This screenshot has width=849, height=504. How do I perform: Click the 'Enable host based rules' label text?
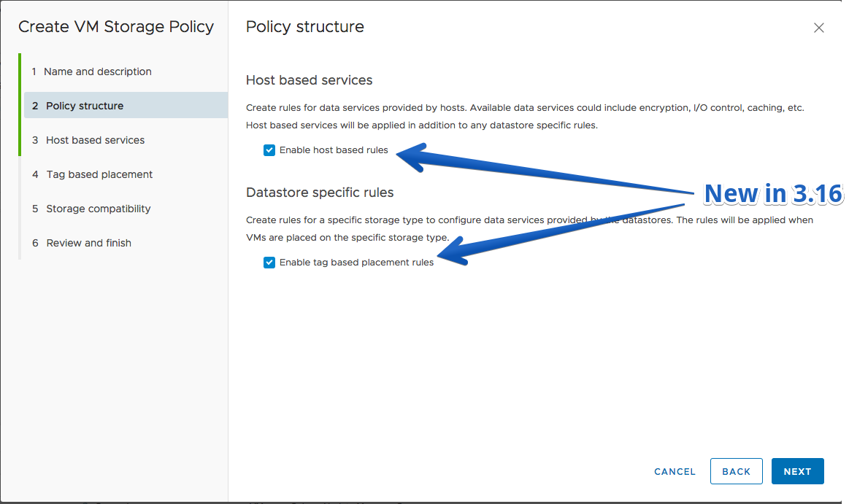click(334, 150)
